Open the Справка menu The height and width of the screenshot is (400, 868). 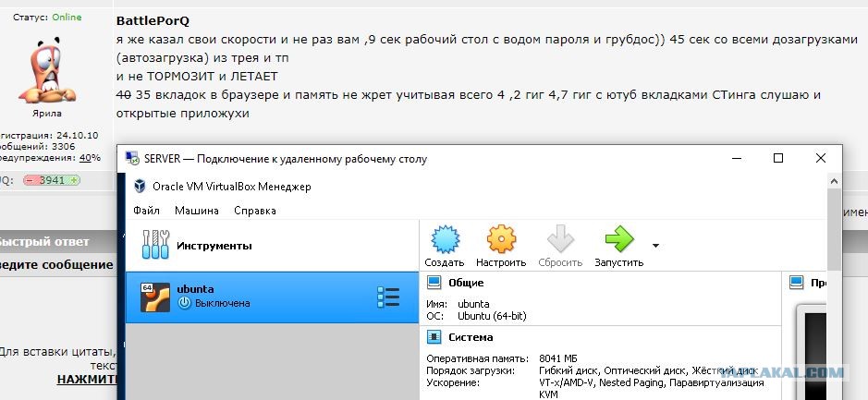tap(254, 211)
